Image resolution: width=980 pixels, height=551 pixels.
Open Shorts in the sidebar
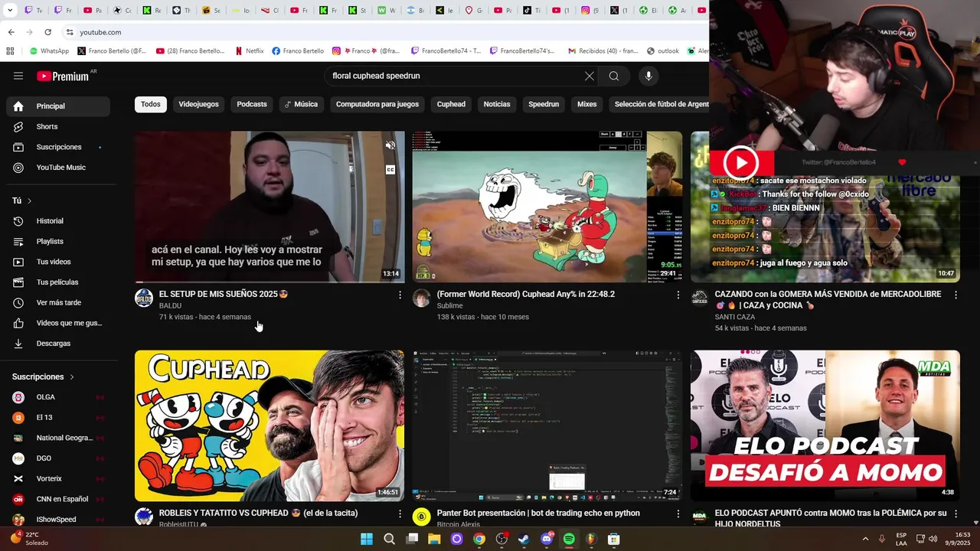click(x=58, y=126)
